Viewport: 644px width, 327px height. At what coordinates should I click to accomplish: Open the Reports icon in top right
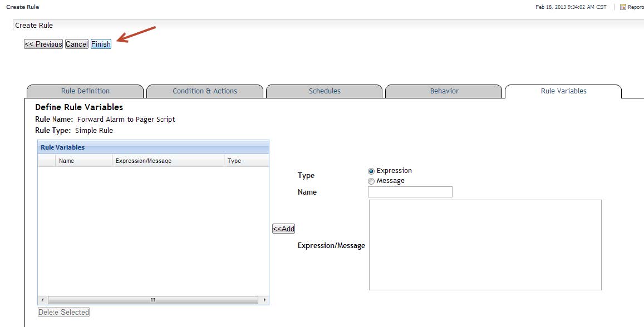click(623, 7)
